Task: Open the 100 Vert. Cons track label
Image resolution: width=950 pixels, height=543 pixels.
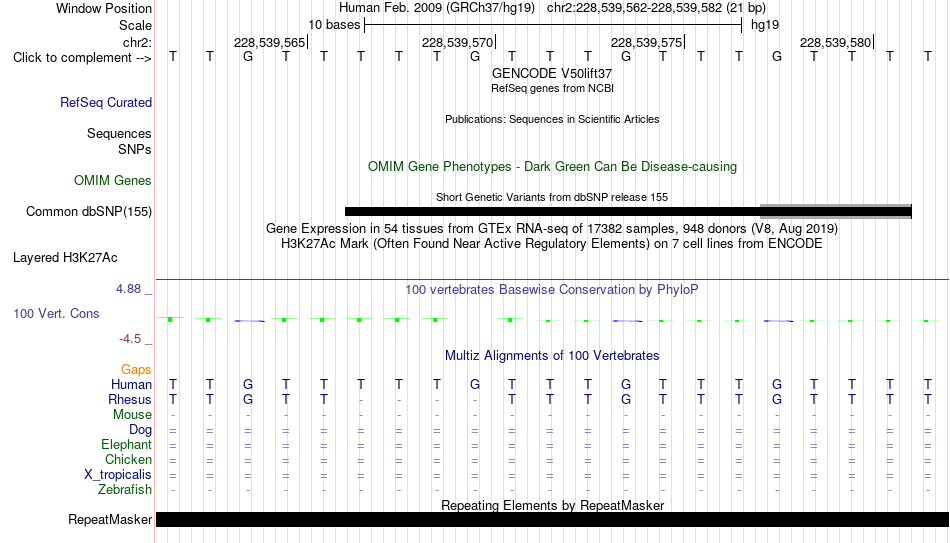Action: [x=56, y=313]
